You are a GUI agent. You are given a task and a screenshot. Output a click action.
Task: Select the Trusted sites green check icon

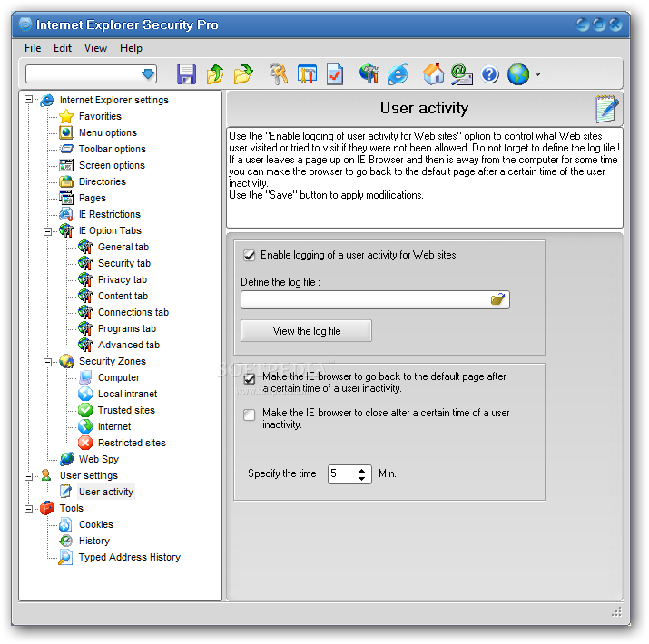[x=85, y=410]
